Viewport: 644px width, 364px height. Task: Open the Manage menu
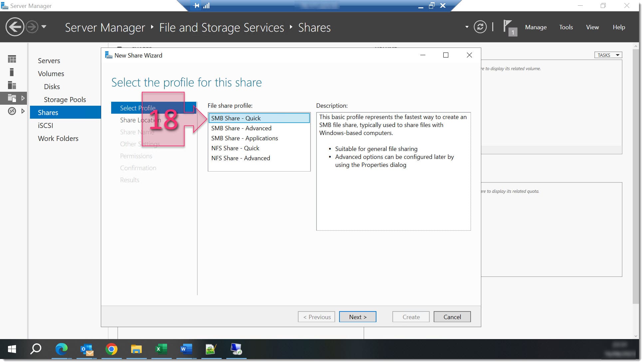(x=536, y=27)
